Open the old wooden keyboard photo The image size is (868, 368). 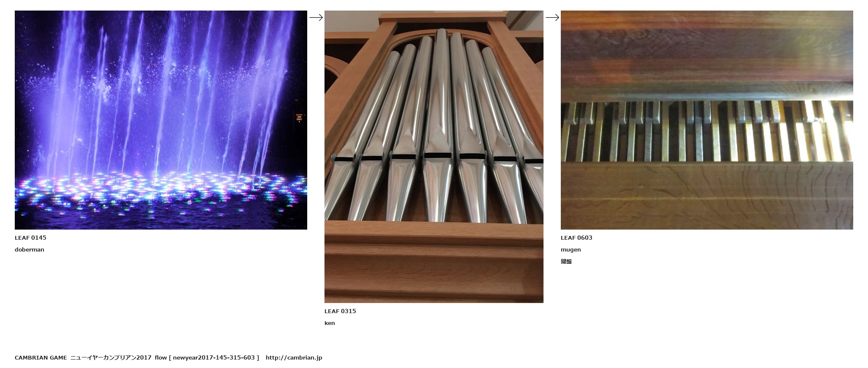click(x=707, y=120)
